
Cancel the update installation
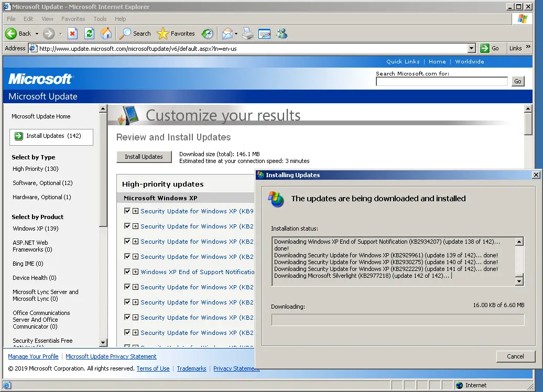tap(515, 356)
